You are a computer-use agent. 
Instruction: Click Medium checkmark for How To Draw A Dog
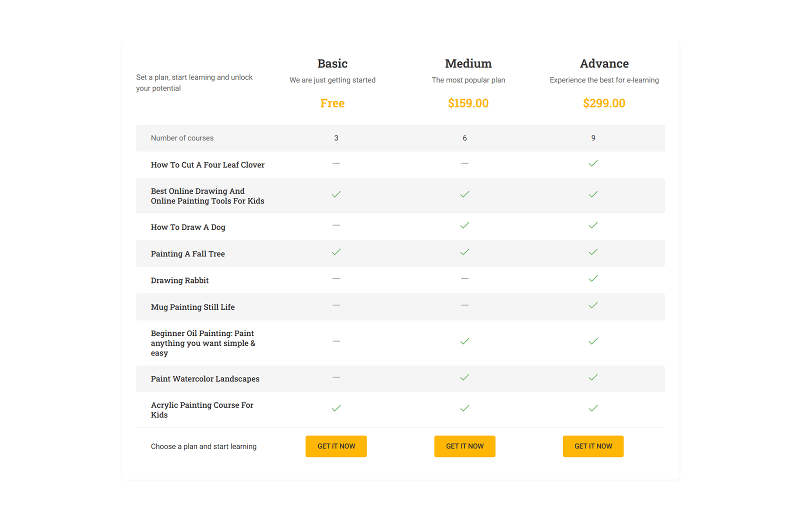(x=464, y=225)
